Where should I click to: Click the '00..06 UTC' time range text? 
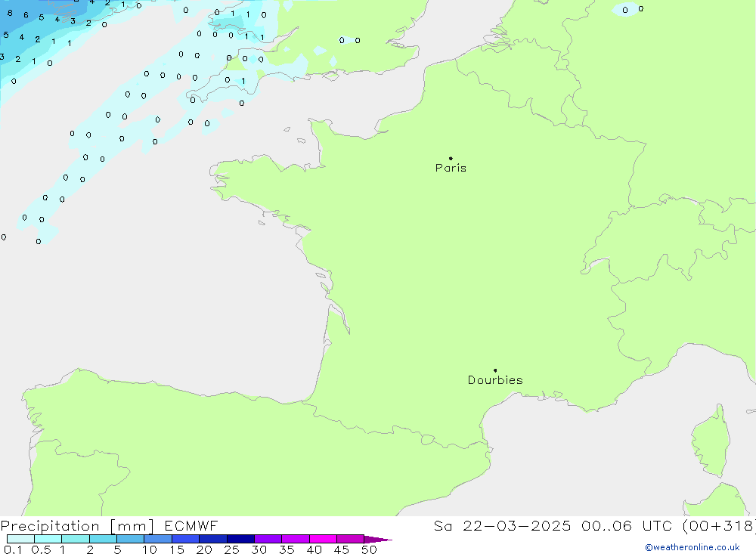click(625, 526)
